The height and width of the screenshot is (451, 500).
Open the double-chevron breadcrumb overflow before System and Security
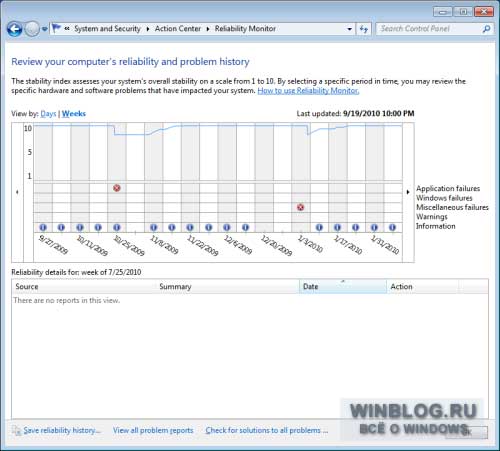pyautogui.click(x=67, y=29)
